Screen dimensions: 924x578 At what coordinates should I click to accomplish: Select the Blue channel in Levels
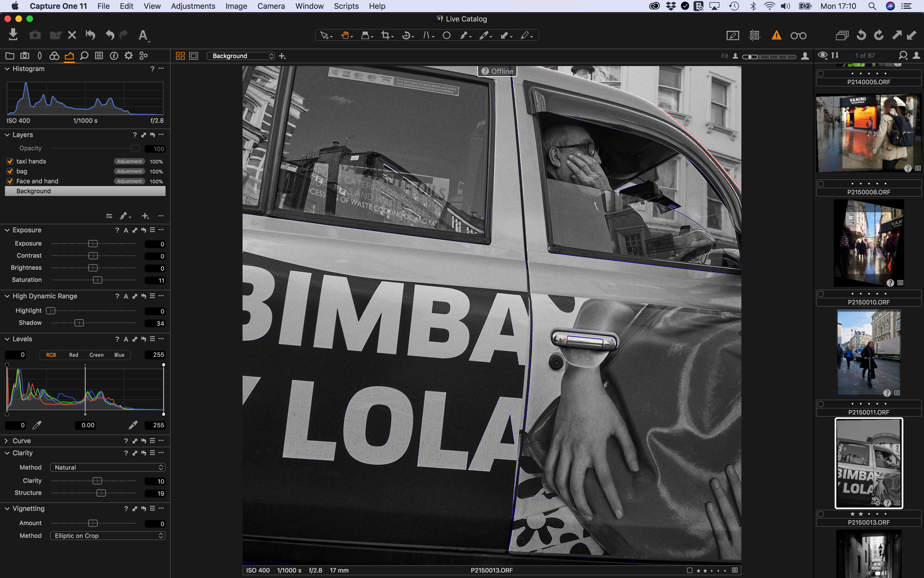click(119, 355)
